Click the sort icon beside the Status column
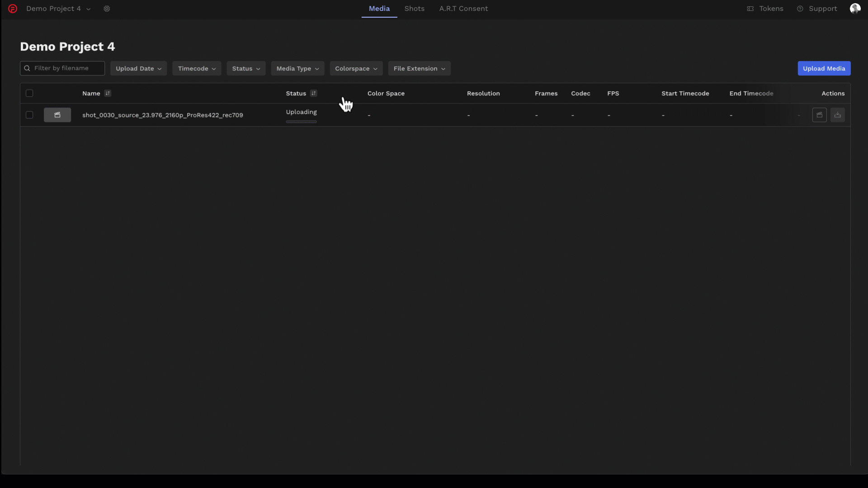This screenshot has height=488, width=868. point(313,94)
